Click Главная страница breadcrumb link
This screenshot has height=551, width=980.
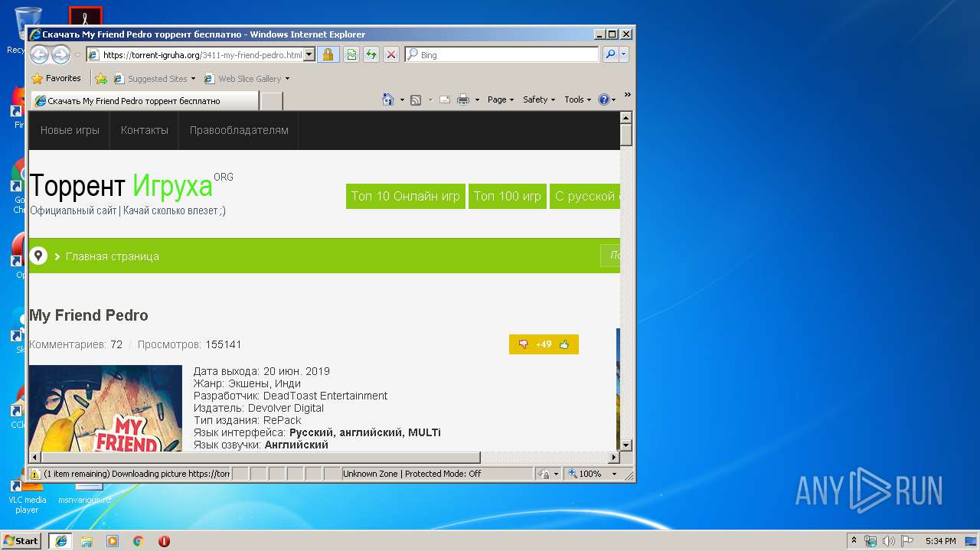113,256
